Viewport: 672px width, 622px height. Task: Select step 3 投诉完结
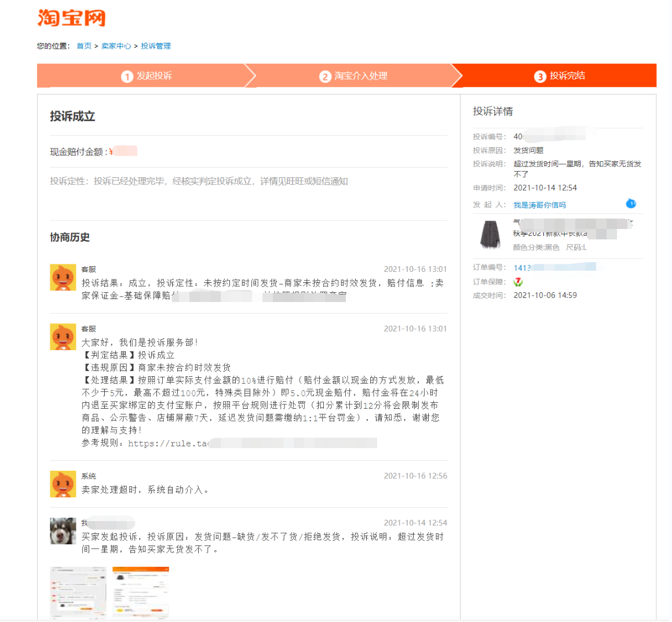tap(559, 76)
